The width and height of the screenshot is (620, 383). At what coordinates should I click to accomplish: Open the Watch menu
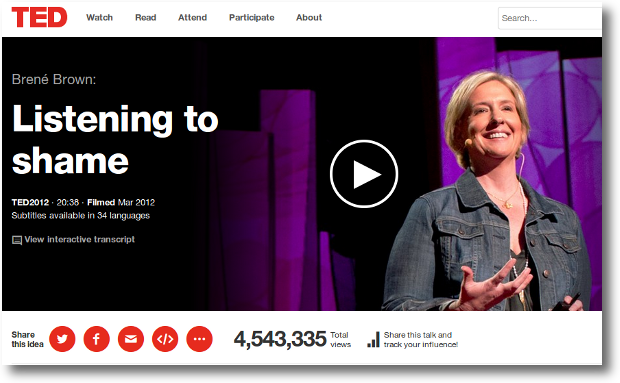tap(99, 17)
